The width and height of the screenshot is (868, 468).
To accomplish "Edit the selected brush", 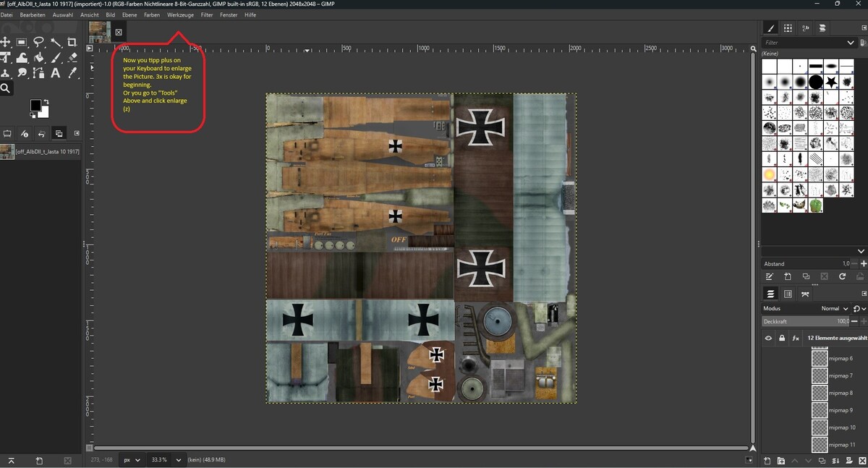I will (x=770, y=276).
